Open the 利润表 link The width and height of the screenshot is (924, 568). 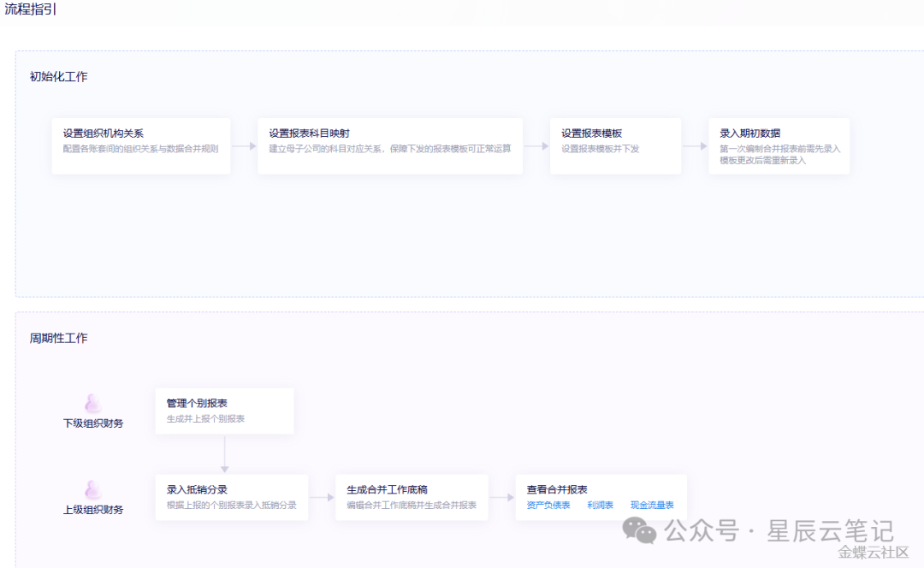click(x=600, y=506)
